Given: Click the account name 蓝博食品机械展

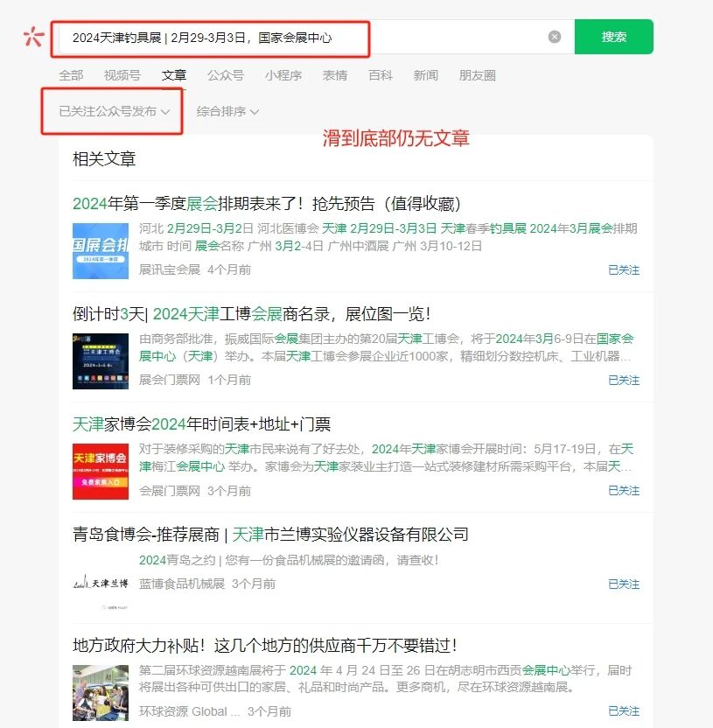Looking at the screenshot, I should [182, 584].
